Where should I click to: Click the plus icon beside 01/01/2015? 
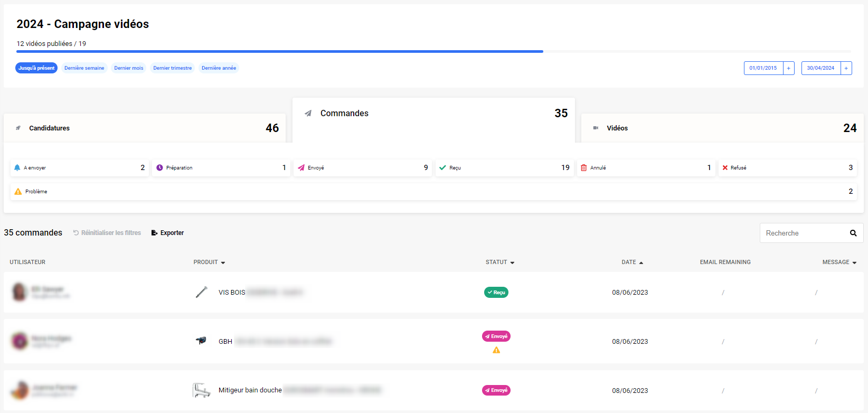coord(788,68)
